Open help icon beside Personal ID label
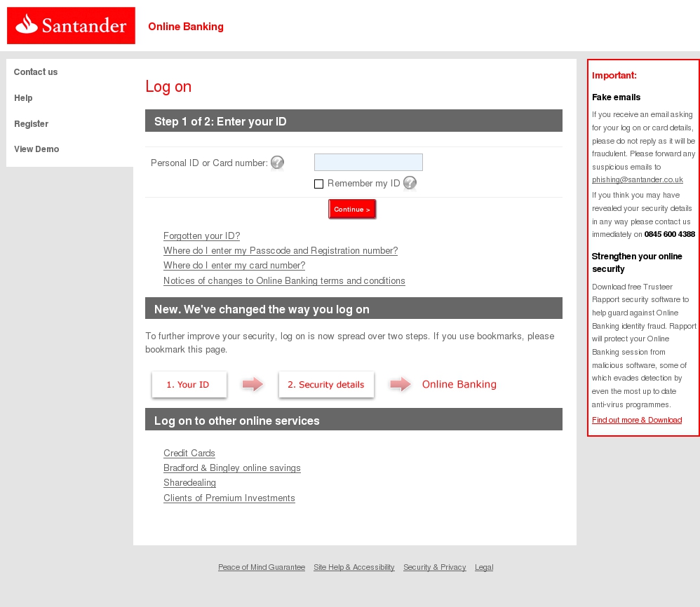Image resolution: width=700 pixels, height=607 pixels. coord(277,163)
